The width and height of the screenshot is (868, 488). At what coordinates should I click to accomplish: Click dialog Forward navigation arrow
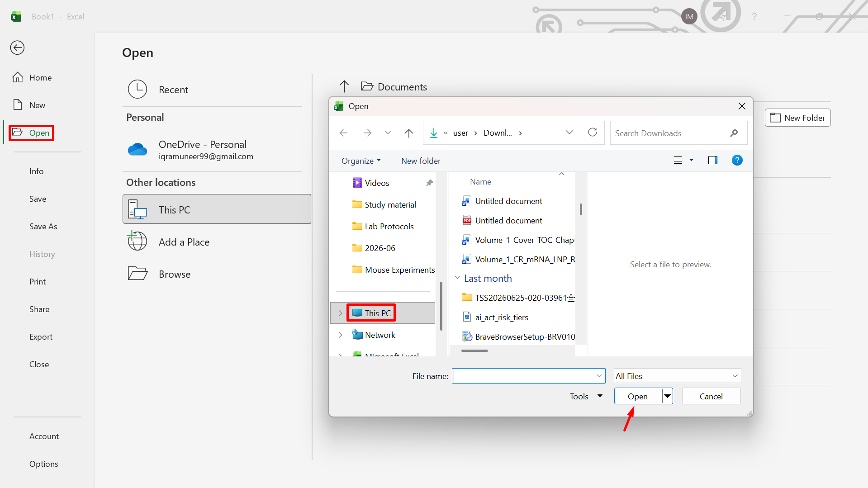click(367, 133)
